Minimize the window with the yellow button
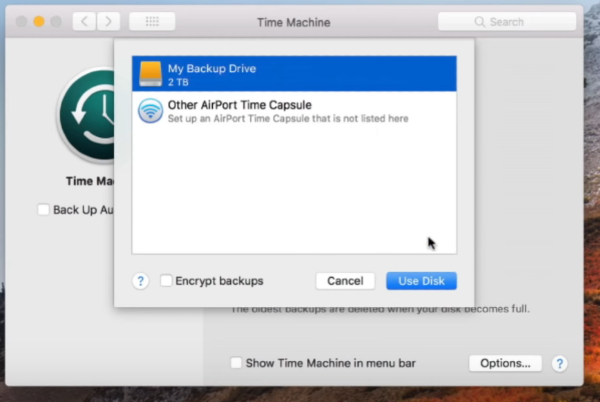 [39, 21]
